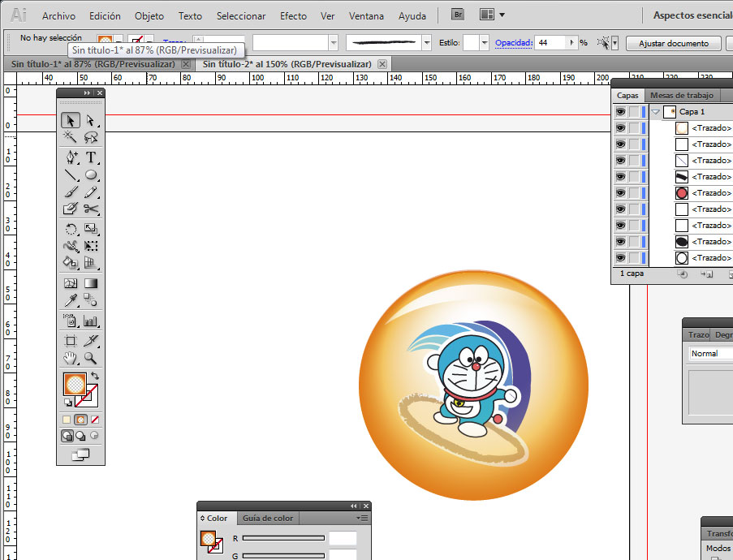Toggle lock box for Capa 1 layer
This screenshot has height=560, width=733.
point(634,112)
